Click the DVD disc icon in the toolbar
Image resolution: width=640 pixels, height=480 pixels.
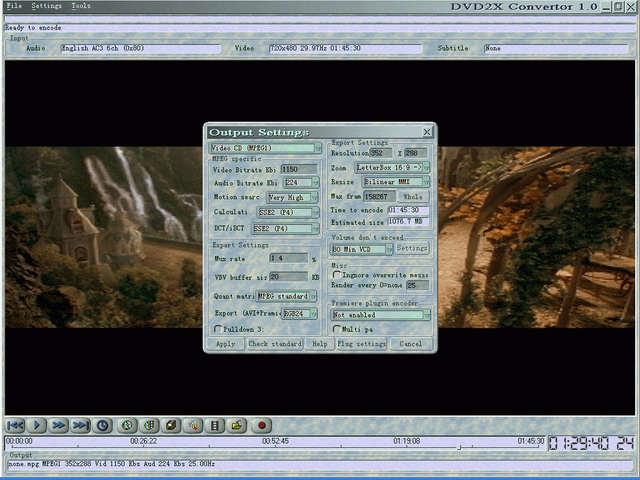click(127, 426)
